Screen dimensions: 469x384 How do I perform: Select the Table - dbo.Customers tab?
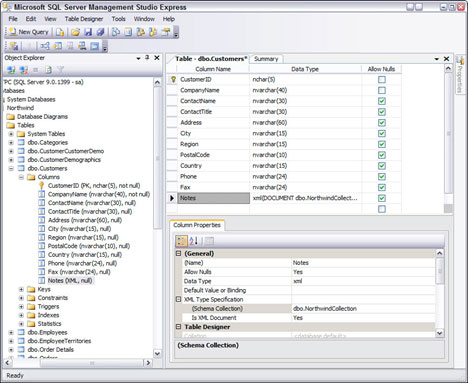click(x=211, y=59)
